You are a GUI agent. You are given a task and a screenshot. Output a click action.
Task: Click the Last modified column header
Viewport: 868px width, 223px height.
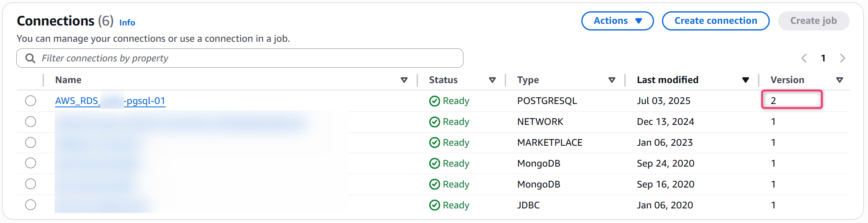point(667,80)
